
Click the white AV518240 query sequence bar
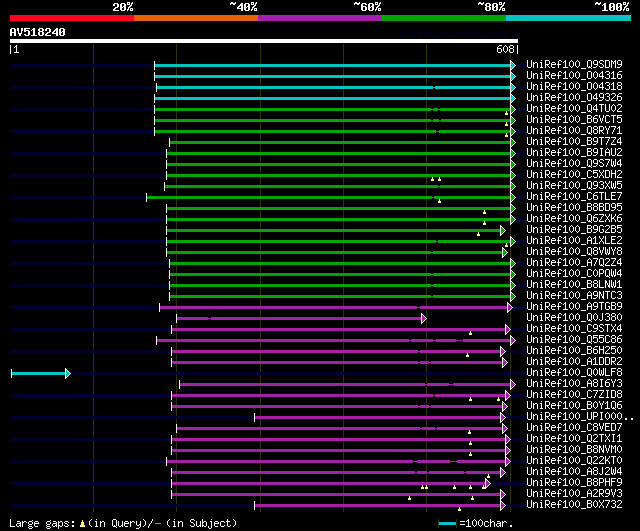[x=264, y=41]
